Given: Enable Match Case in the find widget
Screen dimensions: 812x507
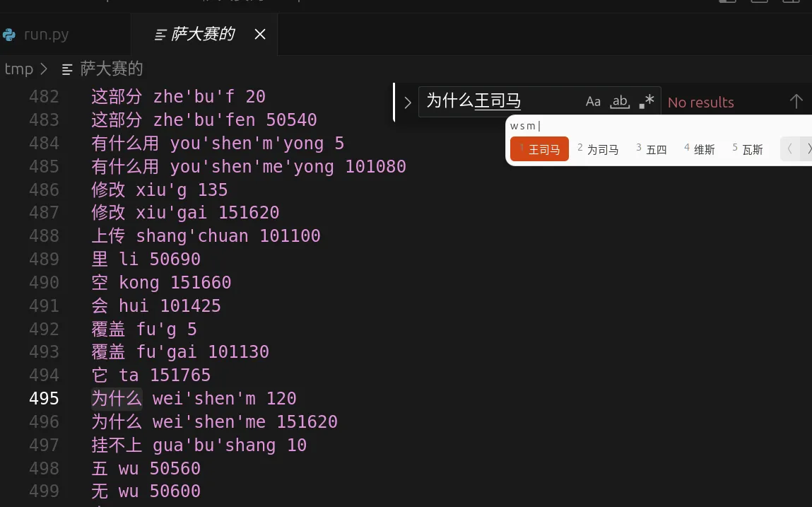Looking at the screenshot, I should 593,101.
